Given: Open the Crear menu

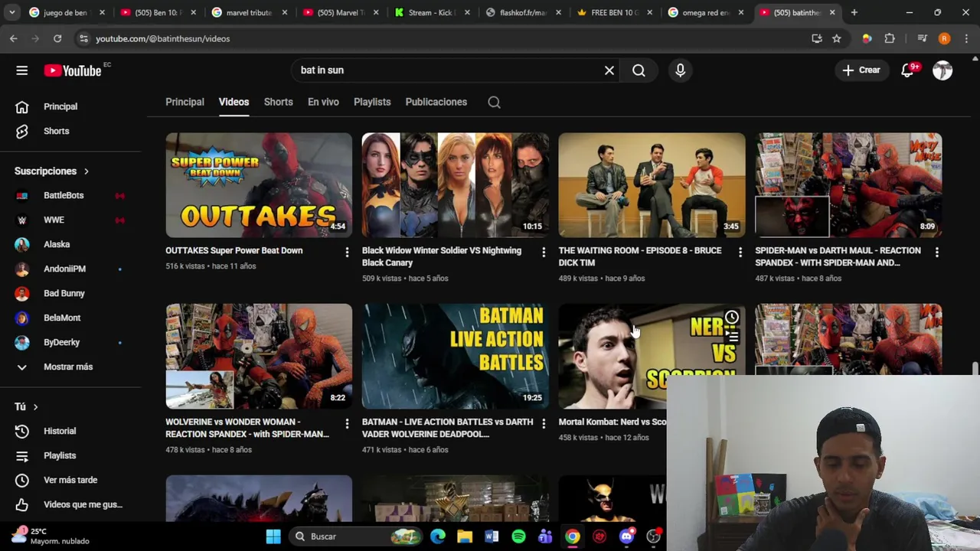Looking at the screenshot, I should 861,70.
